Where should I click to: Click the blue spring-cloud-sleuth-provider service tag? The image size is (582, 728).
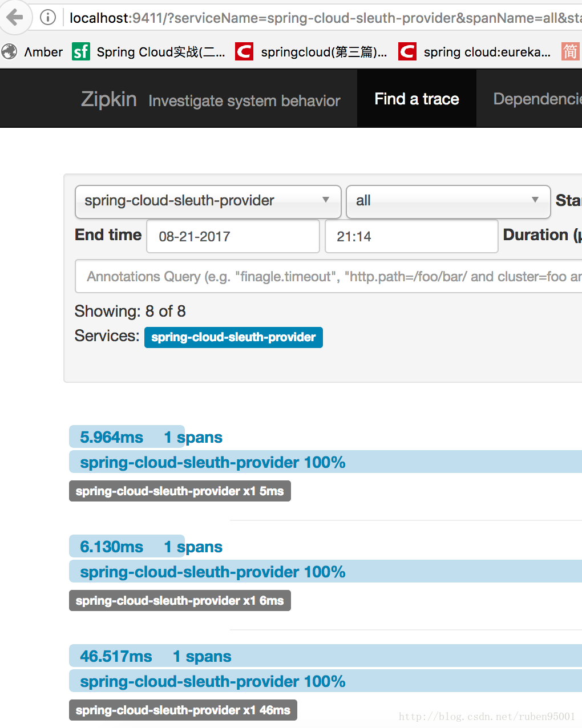tap(233, 337)
